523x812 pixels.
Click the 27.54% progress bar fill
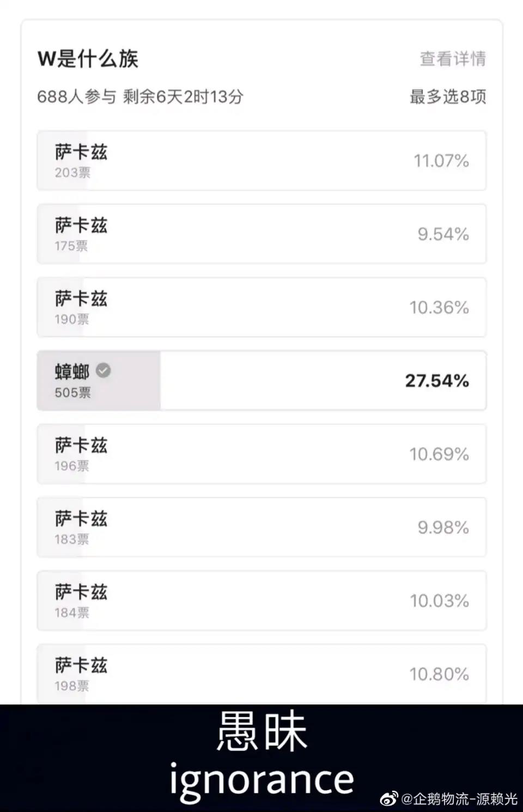click(x=99, y=381)
